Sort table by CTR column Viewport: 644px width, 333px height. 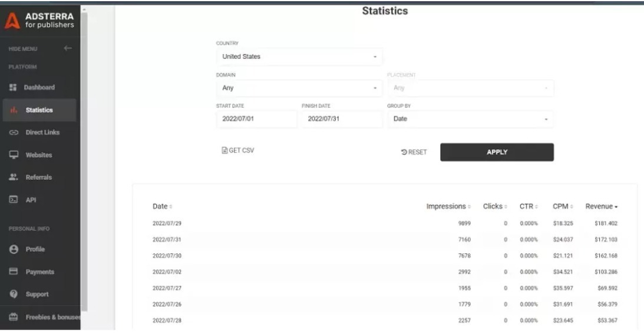529,206
